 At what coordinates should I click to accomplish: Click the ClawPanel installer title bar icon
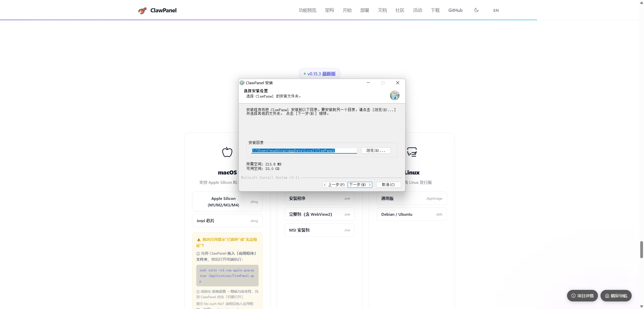click(242, 83)
